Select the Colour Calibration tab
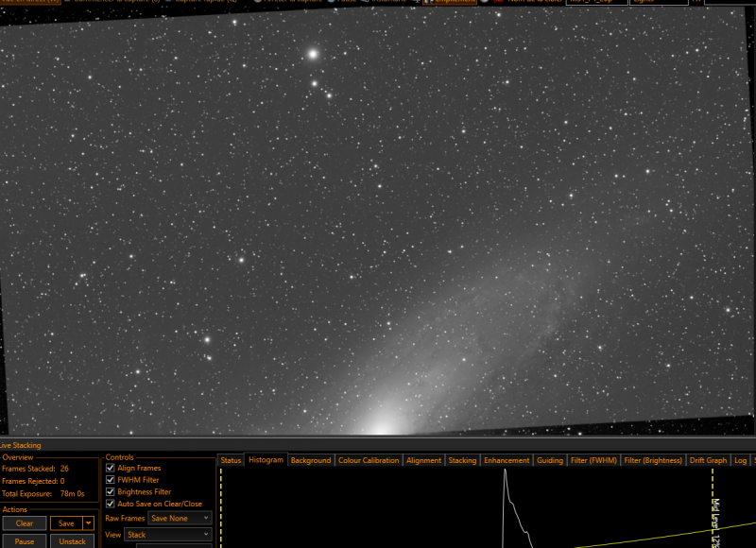Image resolution: width=756 pixels, height=548 pixels. coord(369,460)
